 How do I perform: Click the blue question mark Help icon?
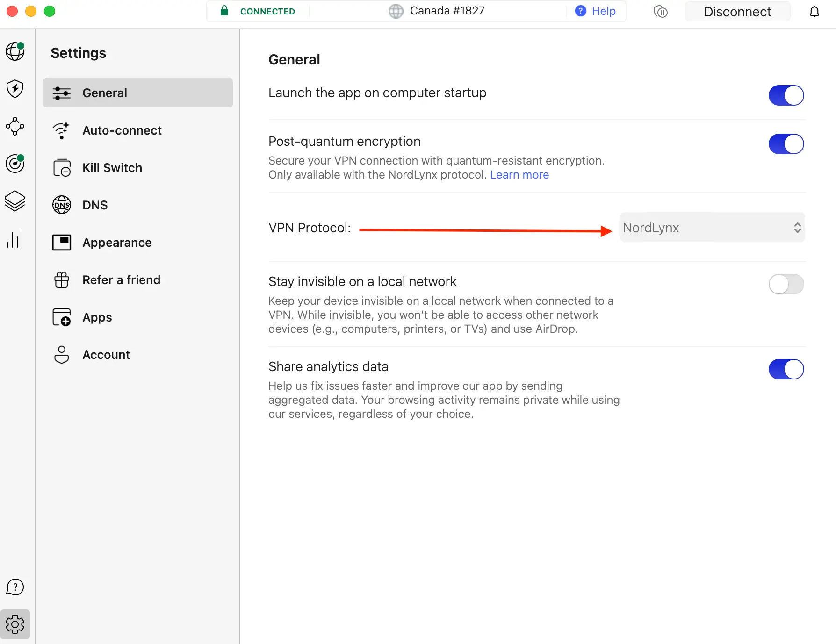(581, 11)
